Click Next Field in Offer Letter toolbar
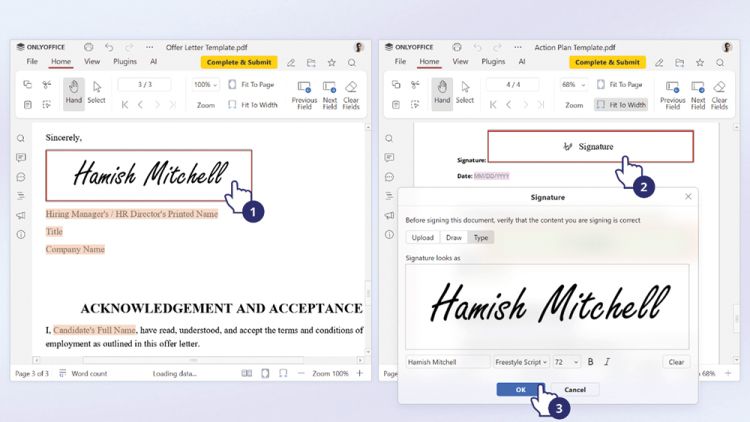750x422 pixels. point(330,95)
